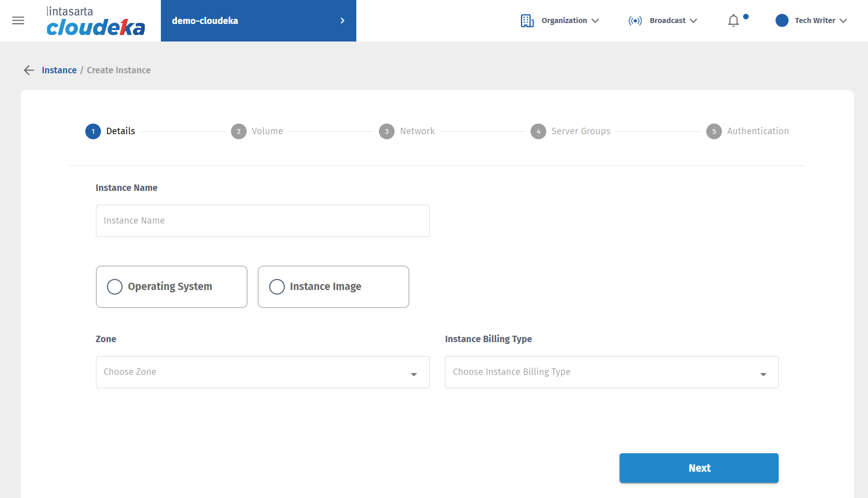Click the step 1 Details circle icon
The image size is (868, 498).
click(93, 131)
